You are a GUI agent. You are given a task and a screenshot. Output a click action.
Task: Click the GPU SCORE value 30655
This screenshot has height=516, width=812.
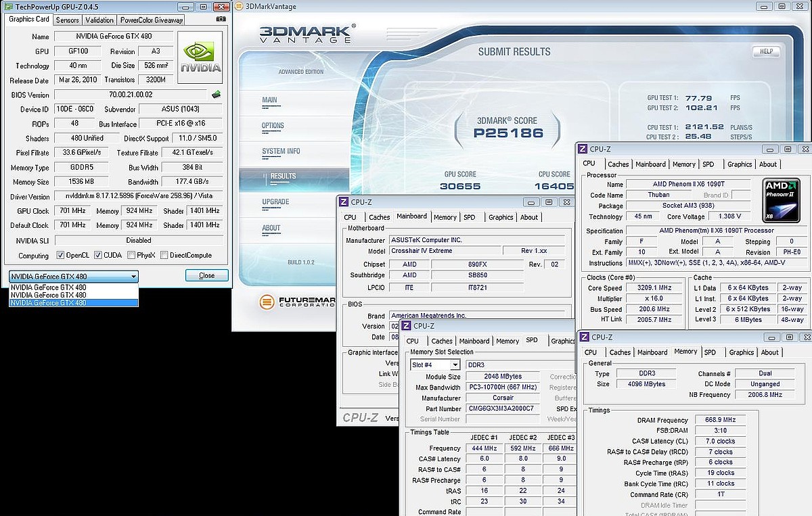[460, 186]
